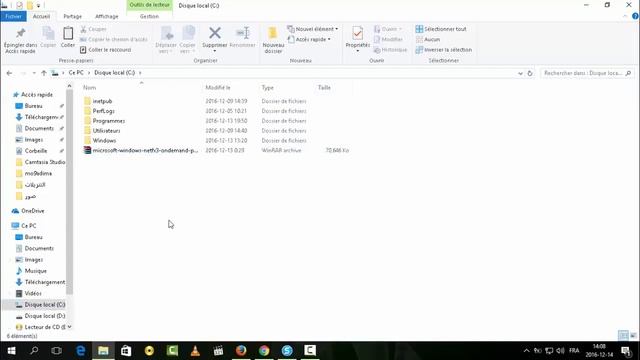The width and height of the screenshot is (640, 360).
Task: Go up one level with up arrow
Action: 44,73
